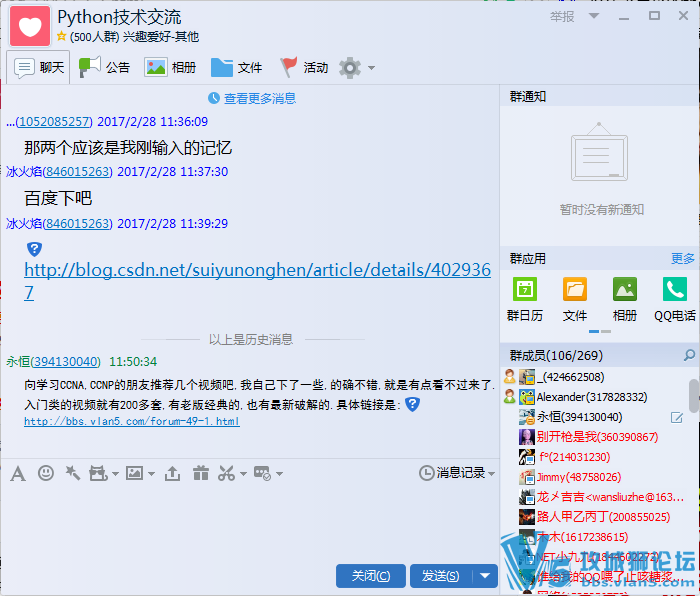700x596 pixels.
Task: Click 永恒(394130040) sender name in chat
Action: pos(54,362)
